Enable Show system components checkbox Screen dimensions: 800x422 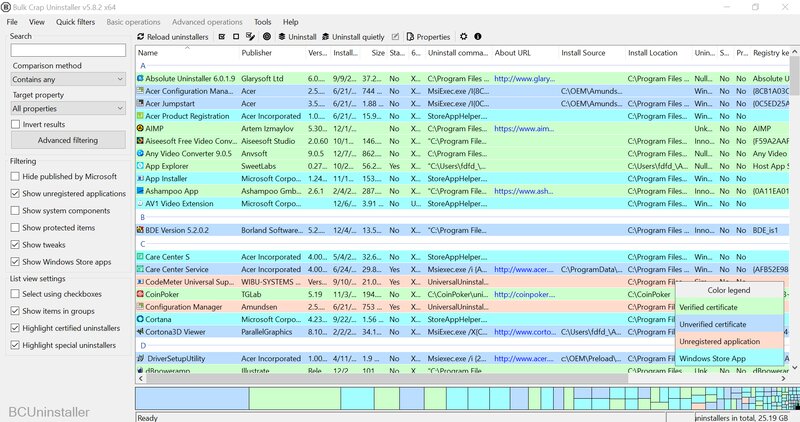(x=15, y=211)
